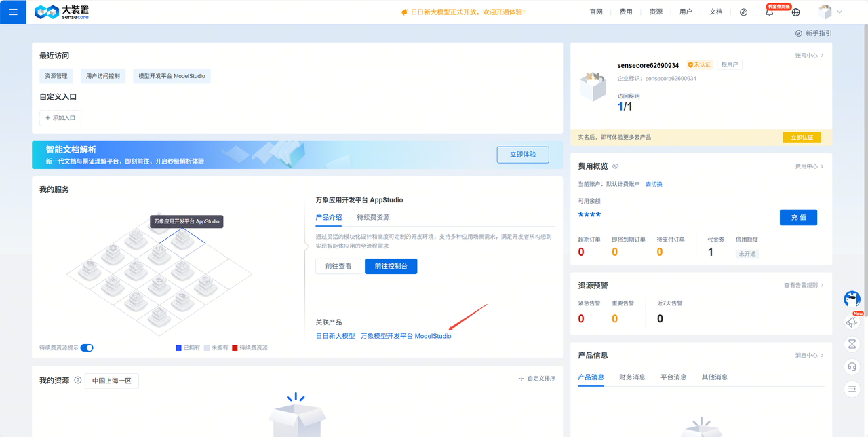Open 费用 in top navigation
The image size is (868, 437).
point(626,12)
